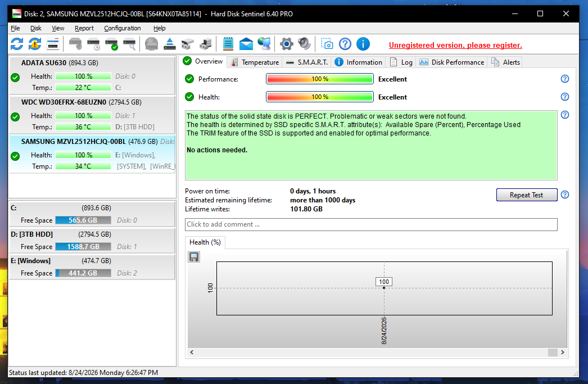Select the Overview tab
The width and height of the screenshot is (588, 384).
coord(203,61)
